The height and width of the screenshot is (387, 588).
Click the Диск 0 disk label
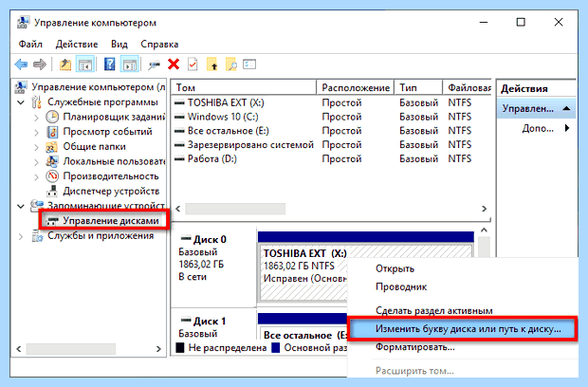(210, 240)
